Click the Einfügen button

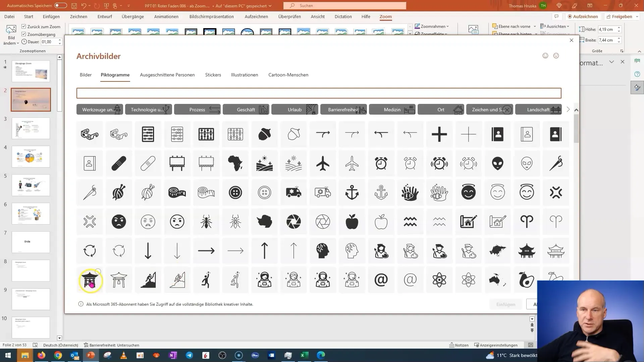[505, 304]
